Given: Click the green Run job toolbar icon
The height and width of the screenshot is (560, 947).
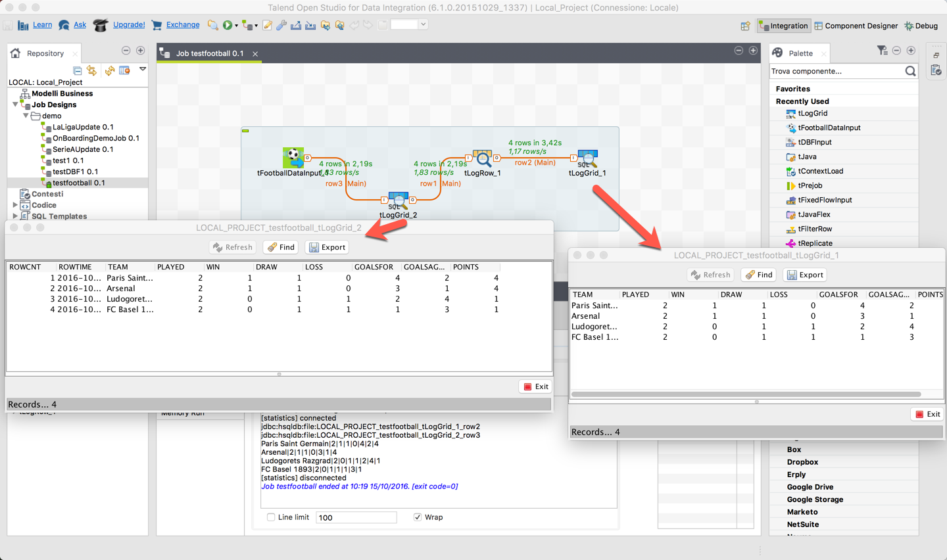Looking at the screenshot, I should tap(228, 25).
